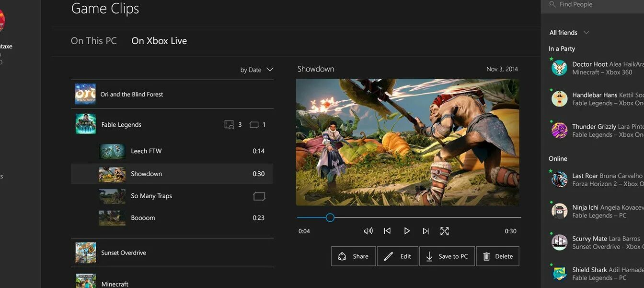Click the Share button

354,256
